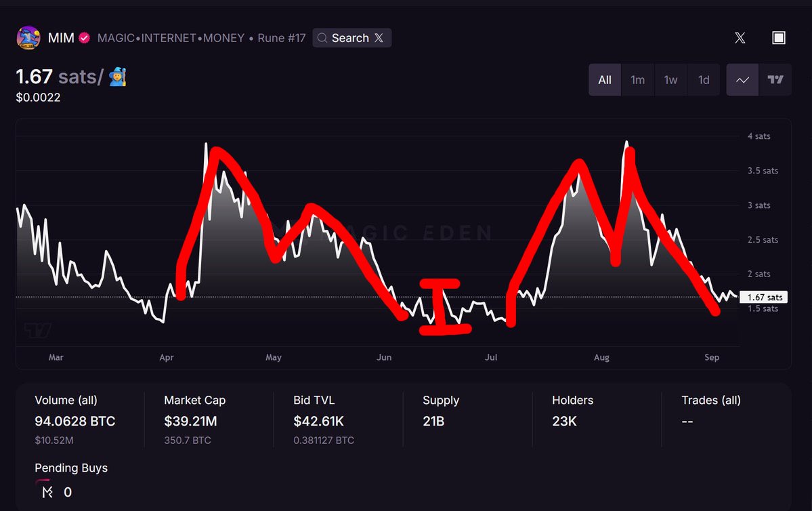Click the Supply 21B value
Image resolution: width=812 pixels, height=511 pixels.
point(433,422)
